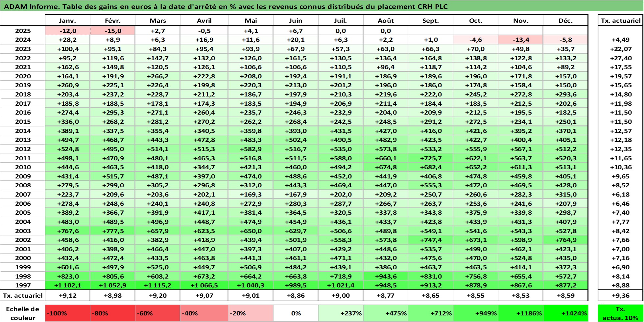Viewport: 644px width, 322px height.
Task: Click the -15,0 cell for February 2025
Action: point(112,31)
